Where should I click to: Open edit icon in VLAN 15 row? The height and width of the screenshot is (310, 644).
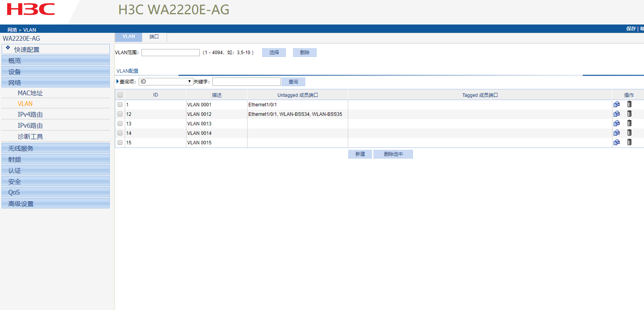[x=616, y=142]
